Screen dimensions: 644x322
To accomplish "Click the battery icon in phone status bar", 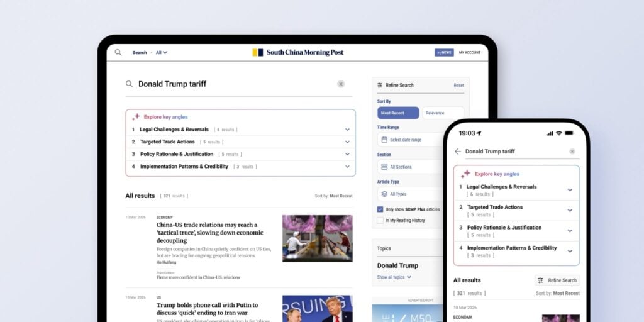I will 569,133.
